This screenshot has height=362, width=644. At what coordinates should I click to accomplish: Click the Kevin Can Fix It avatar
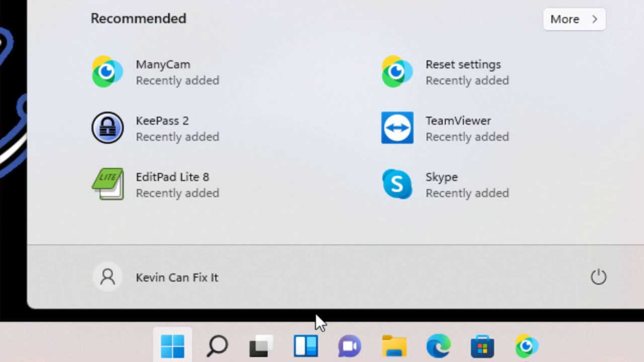(x=108, y=277)
